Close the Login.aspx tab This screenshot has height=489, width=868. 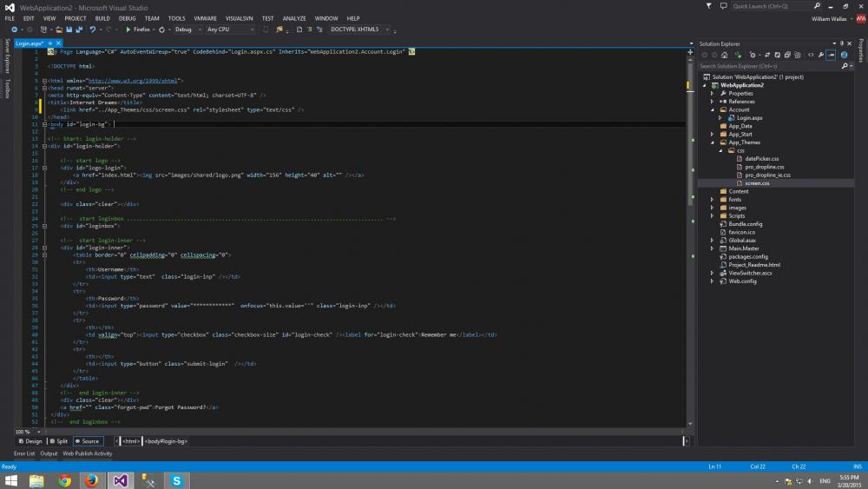pyautogui.click(x=58, y=43)
